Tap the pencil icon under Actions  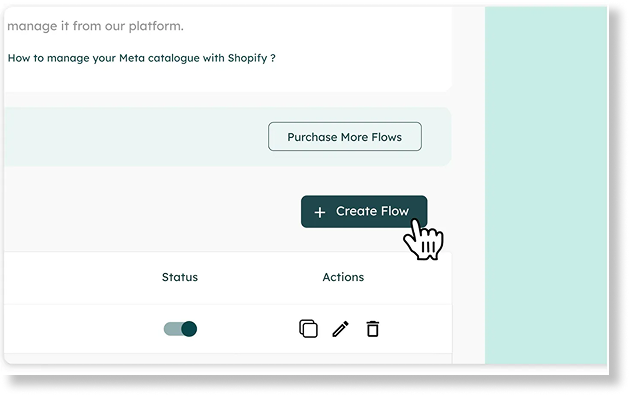[x=341, y=329]
